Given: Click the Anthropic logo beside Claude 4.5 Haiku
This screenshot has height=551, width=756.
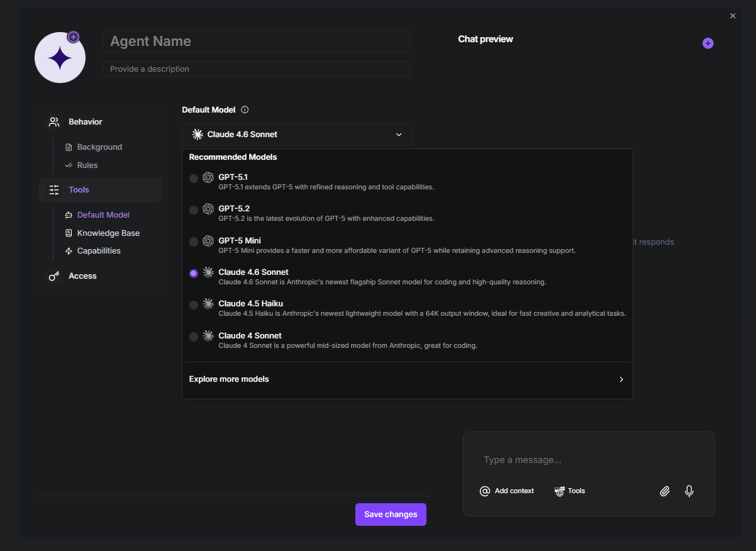Looking at the screenshot, I should (208, 304).
